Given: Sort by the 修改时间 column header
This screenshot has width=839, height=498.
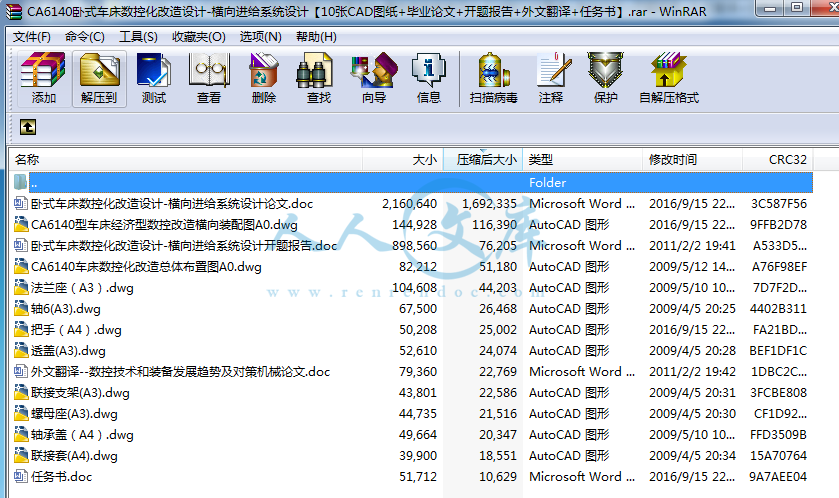Looking at the screenshot, I should coord(692,159).
